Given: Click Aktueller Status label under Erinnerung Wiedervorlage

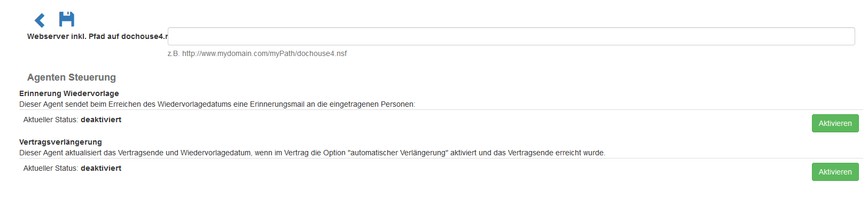Looking at the screenshot, I should (51, 120).
